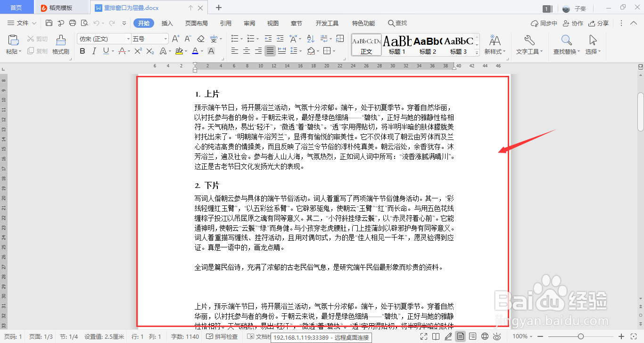Open the font name dropdown

point(129,39)
